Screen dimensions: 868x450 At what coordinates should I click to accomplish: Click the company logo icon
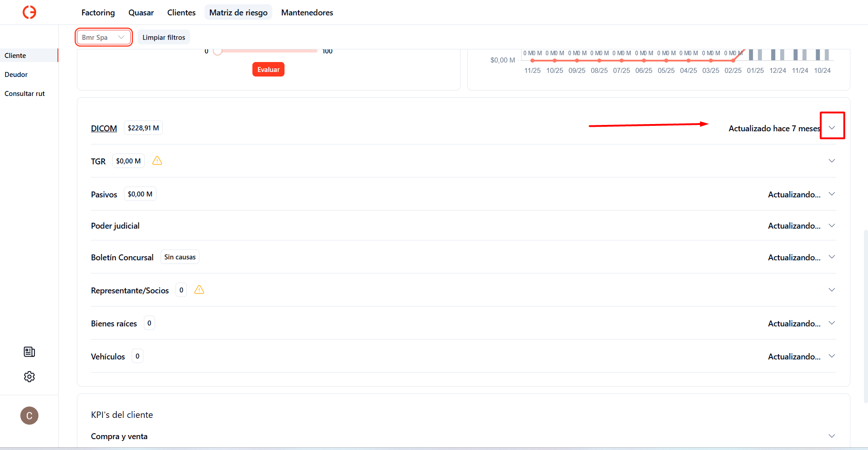(x=29, y=12)
